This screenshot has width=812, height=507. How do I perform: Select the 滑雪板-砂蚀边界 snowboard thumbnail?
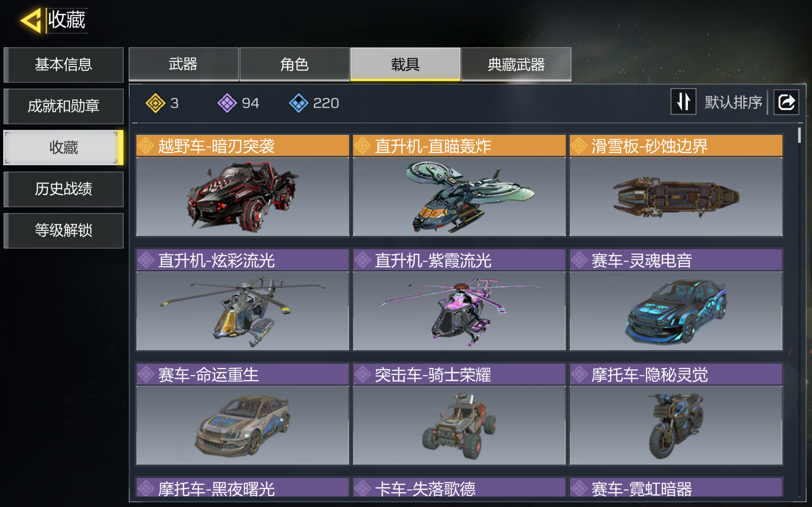coord(676,197)
